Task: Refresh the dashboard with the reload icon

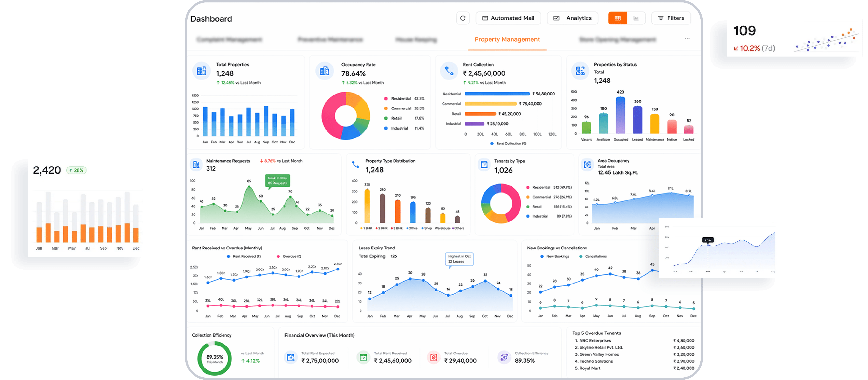Action: [463, 18]
